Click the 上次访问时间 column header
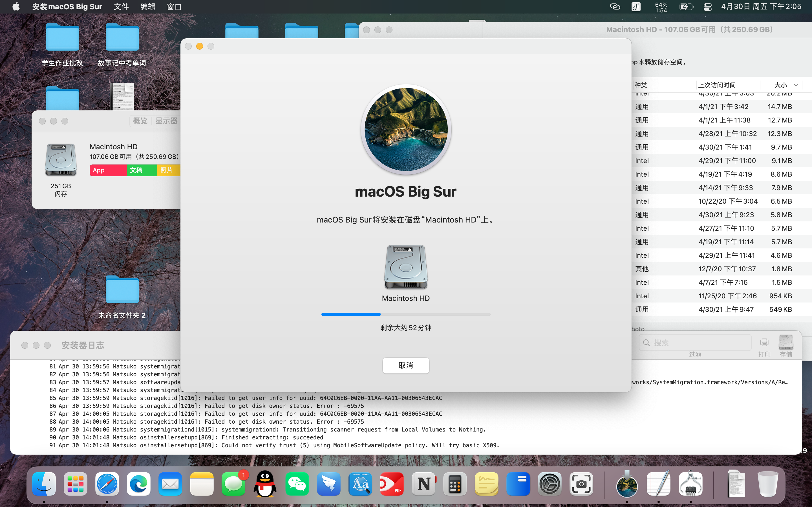 [717, 85]
